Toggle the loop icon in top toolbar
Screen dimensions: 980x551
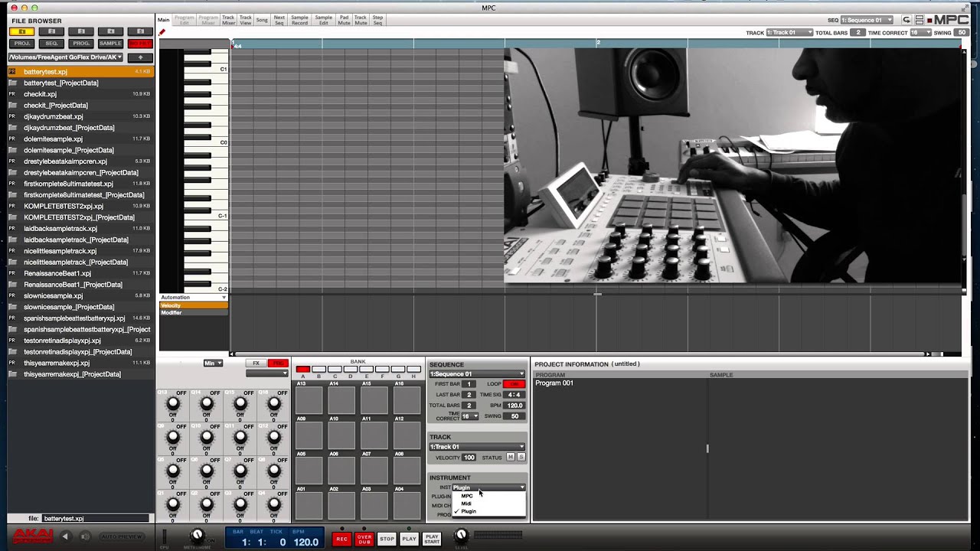tap(906, 20)
